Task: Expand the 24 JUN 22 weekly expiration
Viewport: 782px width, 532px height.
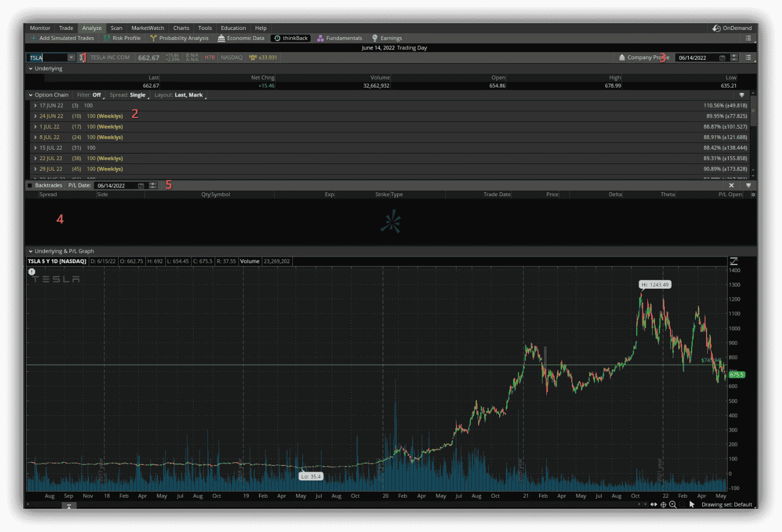Action: click(35, 116)
